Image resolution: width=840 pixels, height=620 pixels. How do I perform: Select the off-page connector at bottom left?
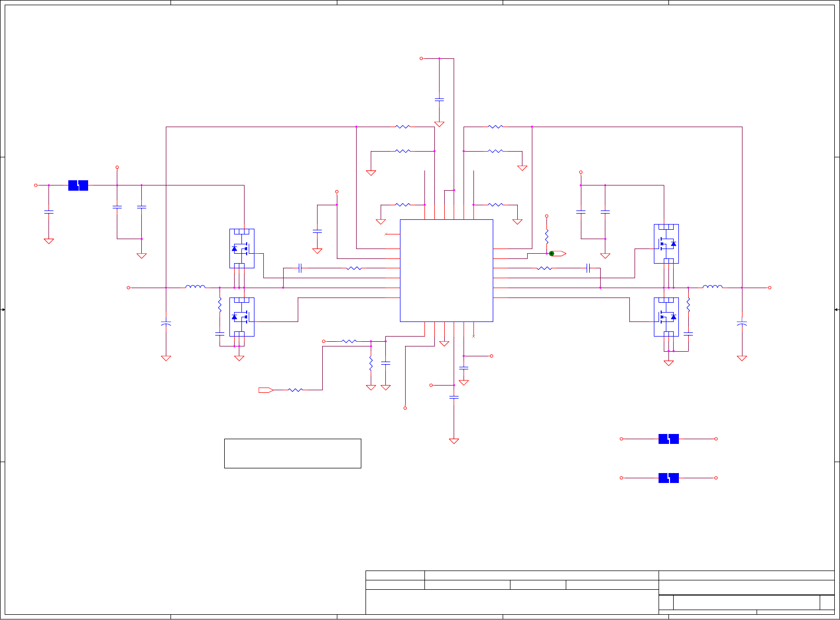pyautogui.click(x=266, y=390)
